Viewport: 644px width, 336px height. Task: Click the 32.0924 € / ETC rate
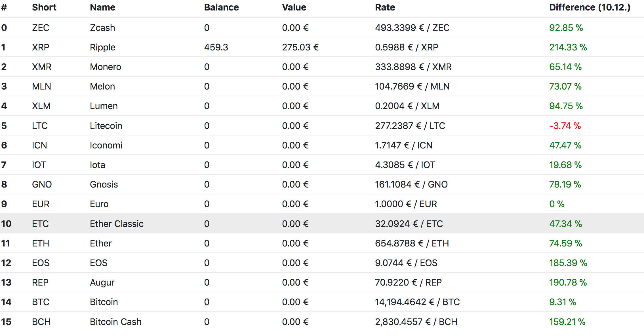click(x=409, y=224)
